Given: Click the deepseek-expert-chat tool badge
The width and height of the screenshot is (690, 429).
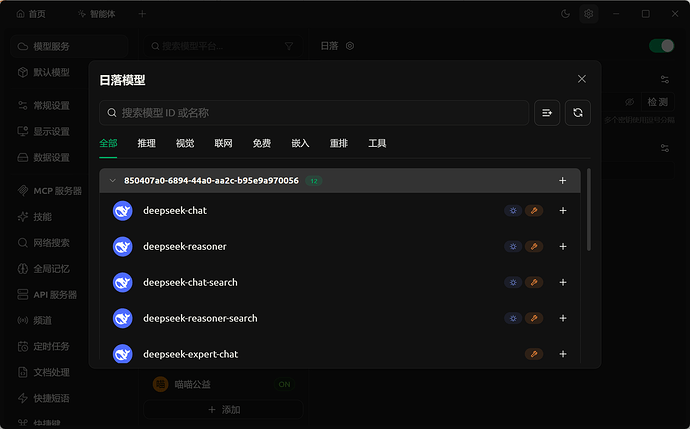Looking at the screenshot, I should (534, 354).
